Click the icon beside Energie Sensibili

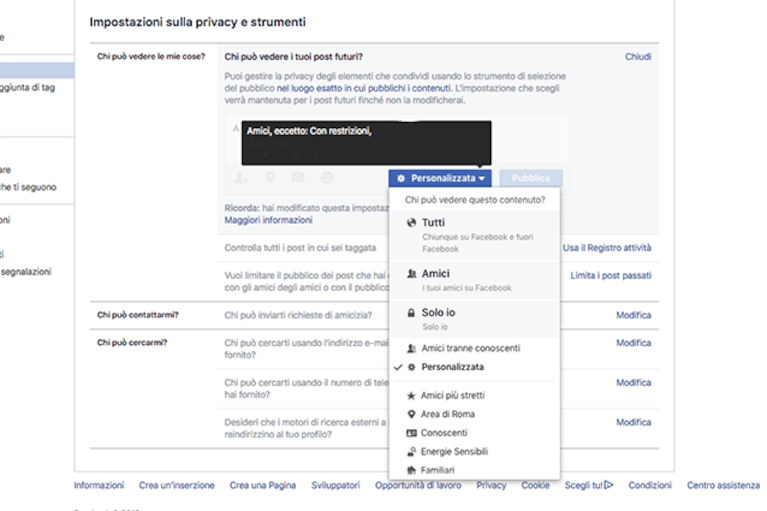(x=411, y=451)
